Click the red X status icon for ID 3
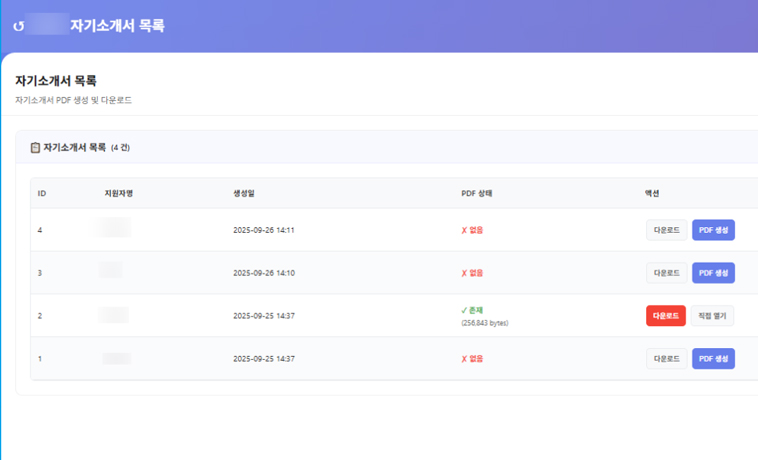 (x=464, y=273)
